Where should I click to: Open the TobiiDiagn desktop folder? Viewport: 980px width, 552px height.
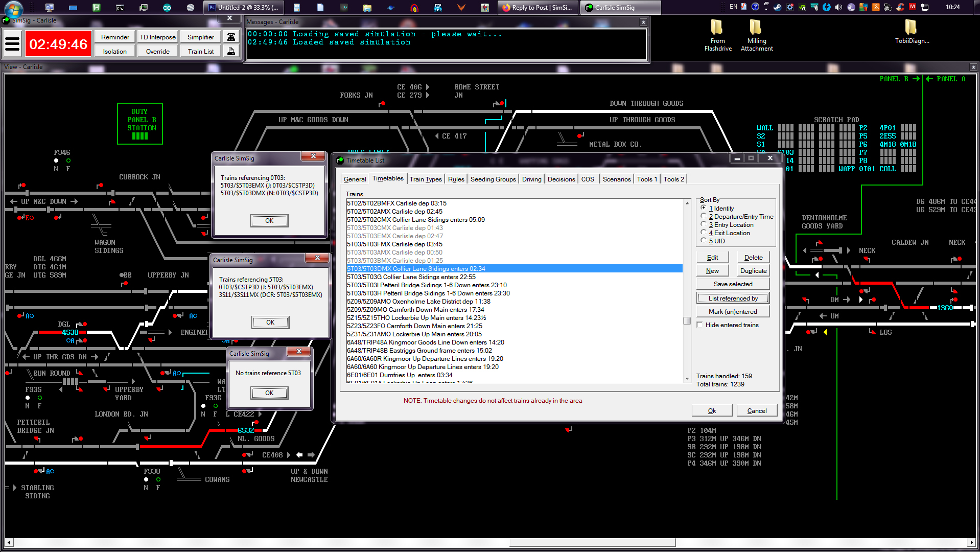tap(912, 32)
